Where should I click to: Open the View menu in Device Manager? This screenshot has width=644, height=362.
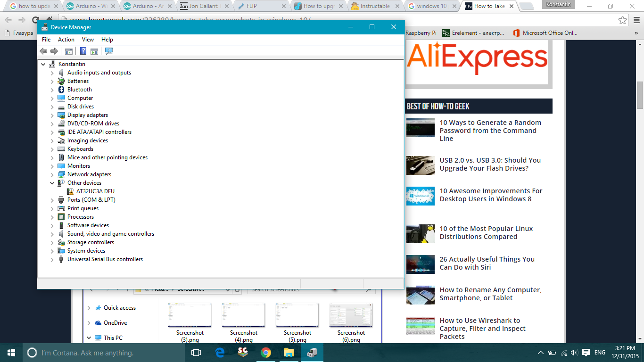(88, 39)
